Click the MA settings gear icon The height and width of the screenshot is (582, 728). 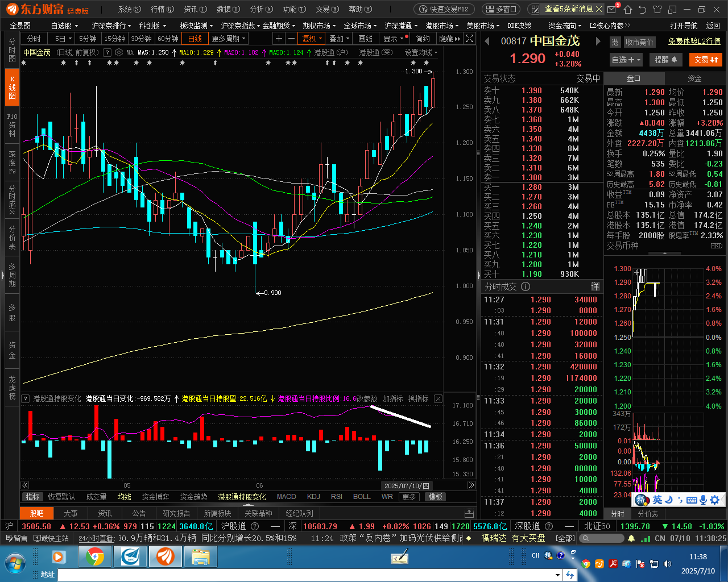tap(119, 52)
